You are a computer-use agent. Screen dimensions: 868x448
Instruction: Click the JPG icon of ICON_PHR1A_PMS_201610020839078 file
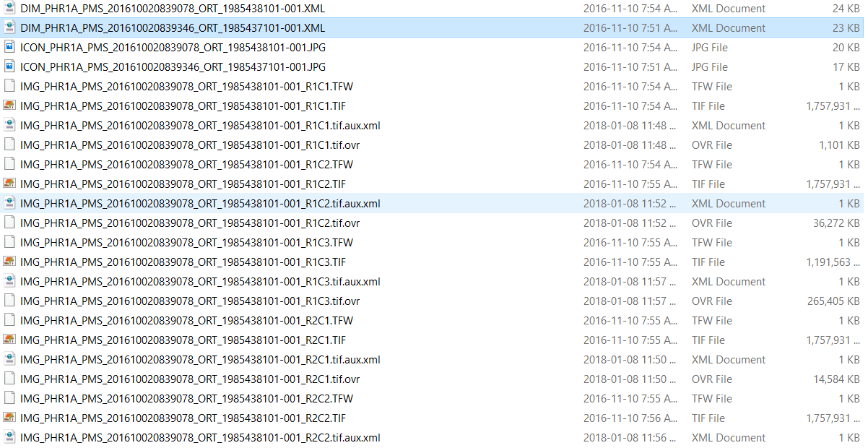[x=9, y=48]
